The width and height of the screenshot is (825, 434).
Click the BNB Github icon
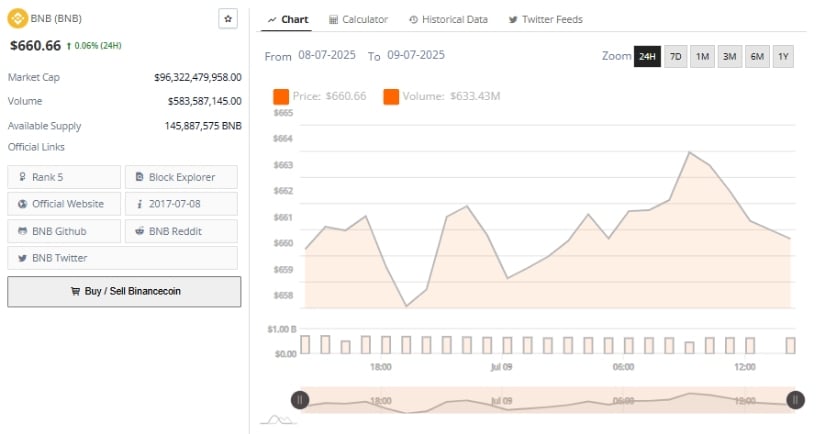click(x=22, y=231)
